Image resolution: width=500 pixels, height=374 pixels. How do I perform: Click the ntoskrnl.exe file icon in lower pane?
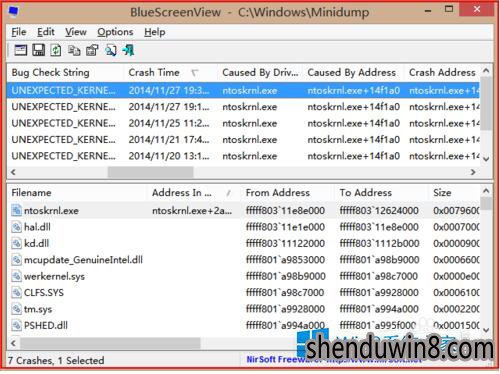16,210
